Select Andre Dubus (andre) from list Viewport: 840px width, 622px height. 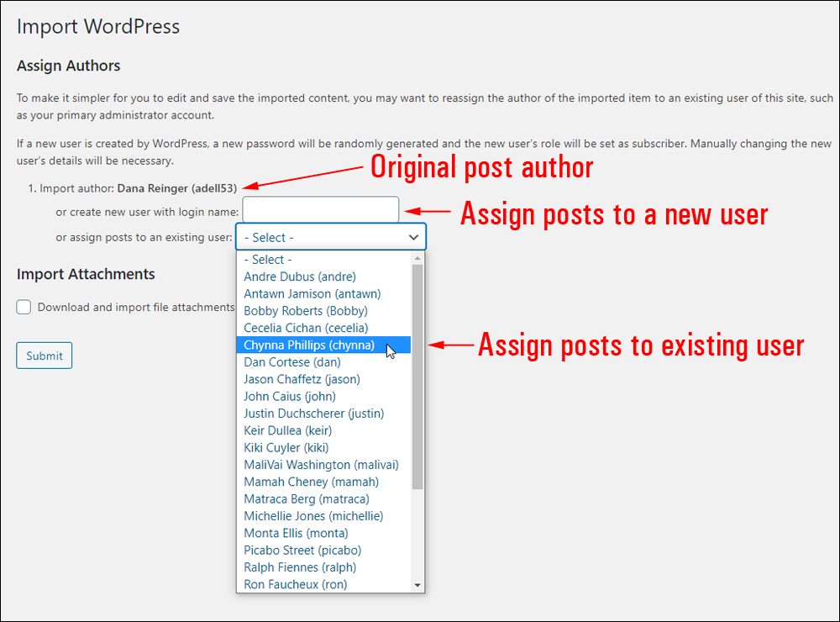click(x=323, y=277)
